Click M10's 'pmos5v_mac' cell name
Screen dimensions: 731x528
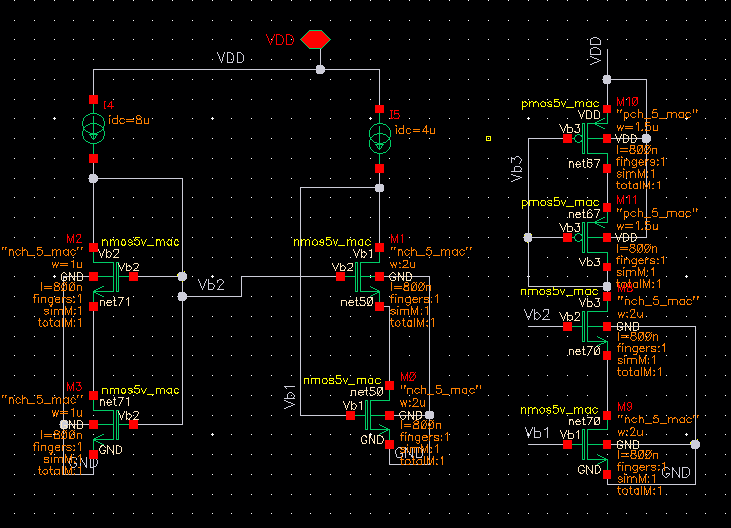(560, 103)
